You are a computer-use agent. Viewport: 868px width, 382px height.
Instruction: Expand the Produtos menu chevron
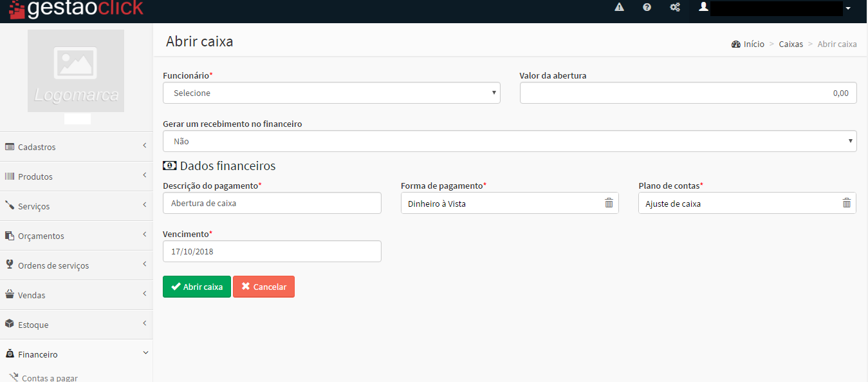coord(145,176)
